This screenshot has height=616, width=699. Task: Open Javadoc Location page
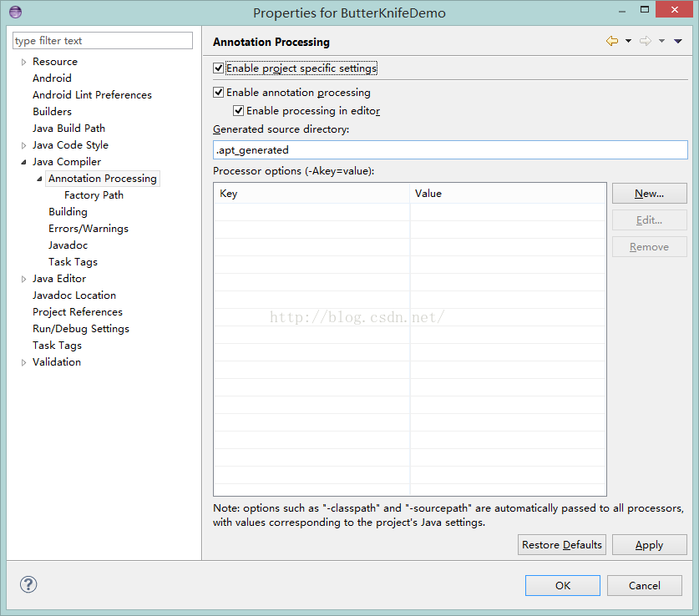point(74,295)
